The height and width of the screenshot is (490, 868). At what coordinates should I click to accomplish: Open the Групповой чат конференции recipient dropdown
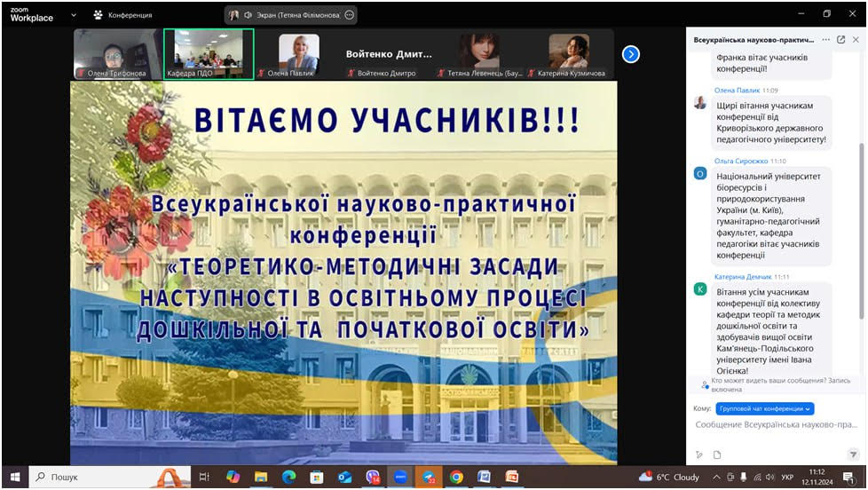click(x=764, y=408)
